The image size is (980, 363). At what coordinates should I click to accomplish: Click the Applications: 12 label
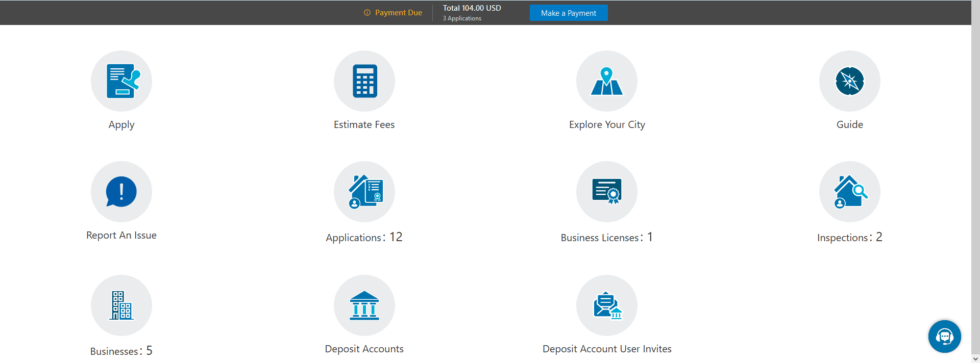tap(364, 237)
